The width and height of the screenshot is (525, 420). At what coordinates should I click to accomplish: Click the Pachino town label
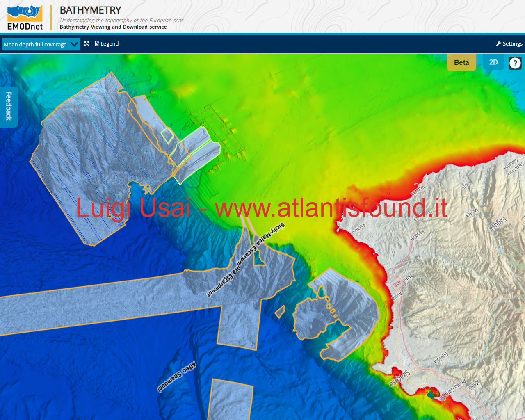click(x=358, y=229)
